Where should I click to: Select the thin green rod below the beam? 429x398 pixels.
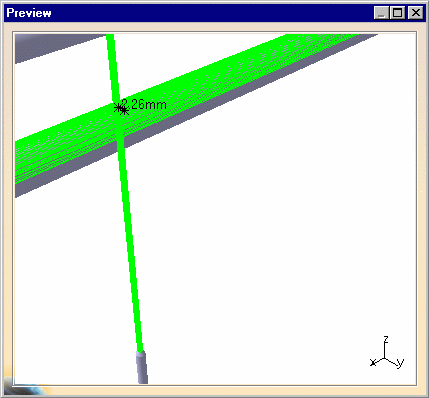click(131, 243)
